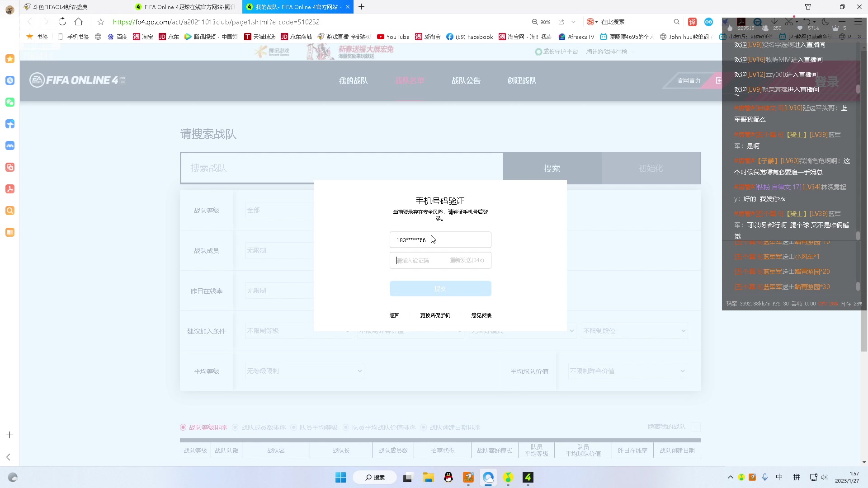
Task: Click 意见反馈 link
Action: (481, 315)
